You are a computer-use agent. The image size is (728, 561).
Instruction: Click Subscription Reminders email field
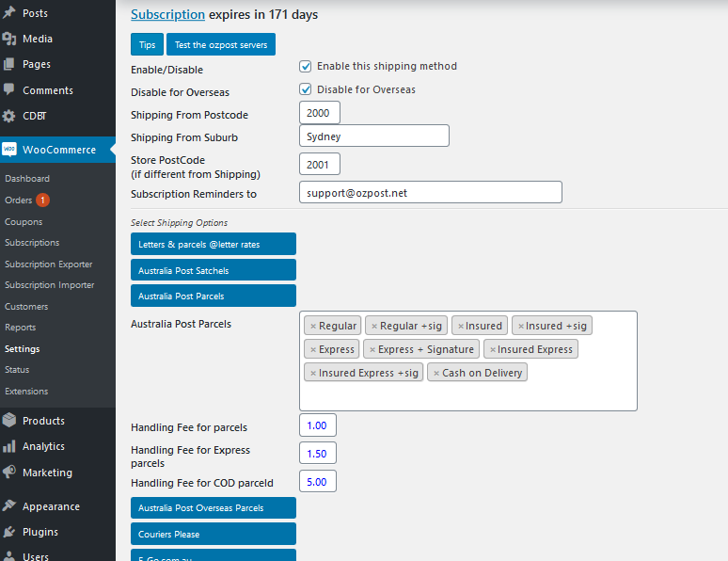pyautogui.click(x=431, y=192)
